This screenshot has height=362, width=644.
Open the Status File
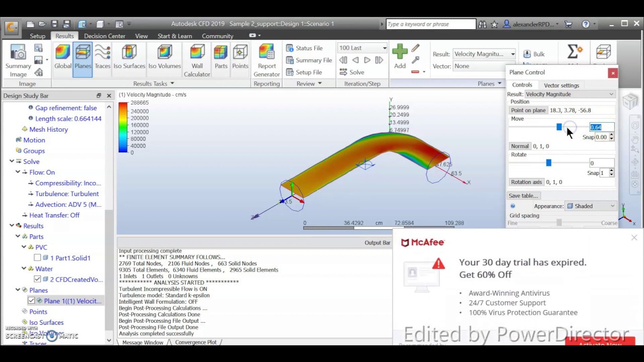[304, 48]
